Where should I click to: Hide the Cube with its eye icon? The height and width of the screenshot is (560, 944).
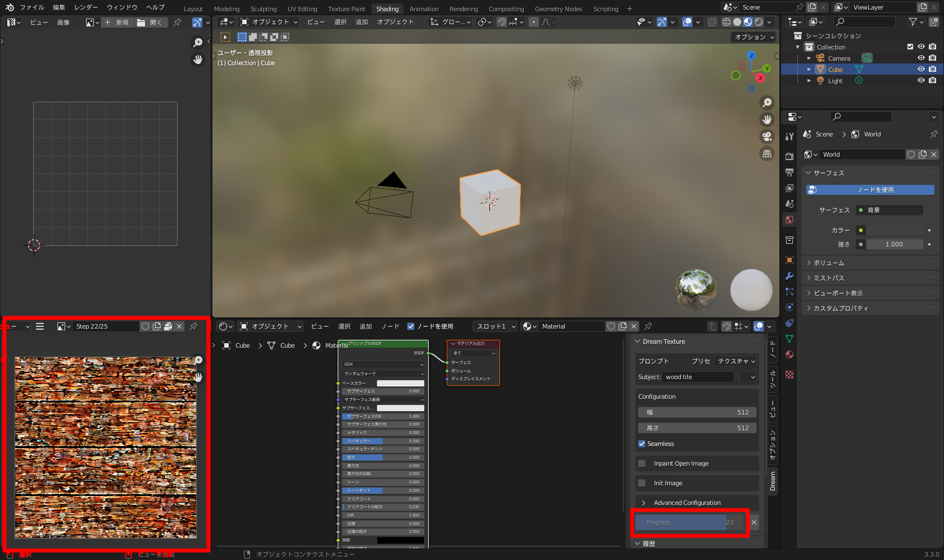pos(921,69)
